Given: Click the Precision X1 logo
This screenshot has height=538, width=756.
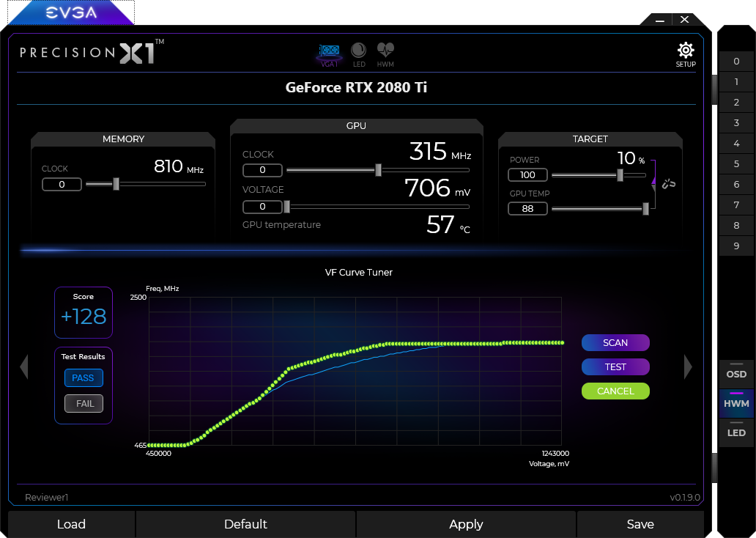Looking at the screenshot, I should [92, 51].
